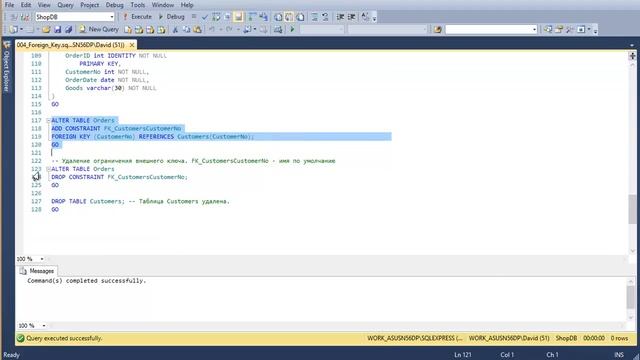Screen dimensions: 640x360
Task: Open the File menu
Action: pyautogui.click(x=9, y=5)
